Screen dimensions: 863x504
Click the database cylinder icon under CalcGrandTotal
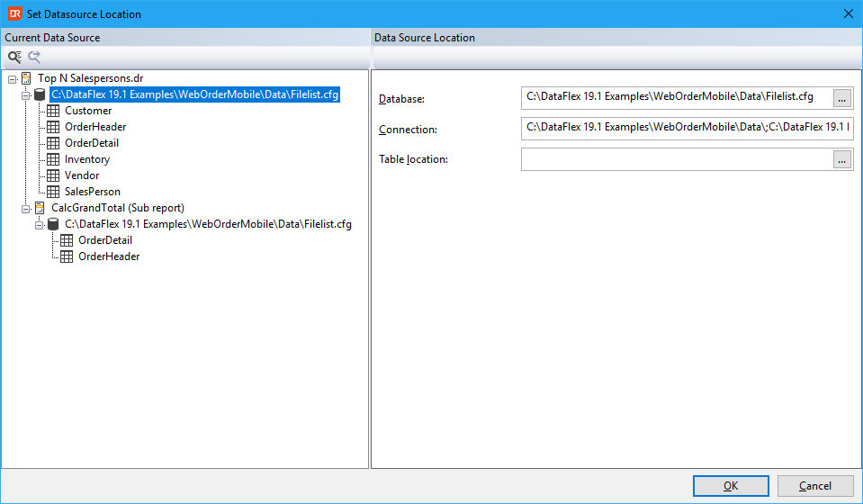click(53, 224)
